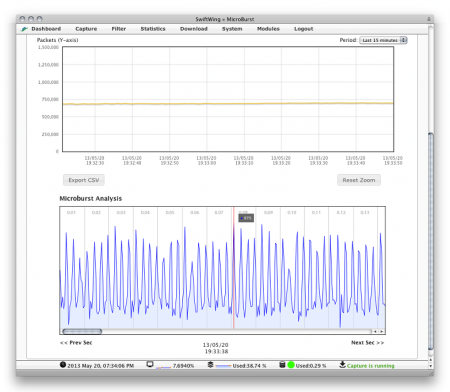
Task: Open the Period dropdown selector
Action: pyautogui.click(x=383, y=40)
